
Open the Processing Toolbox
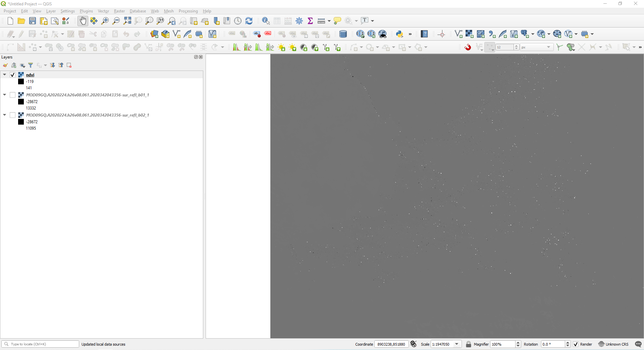(299, 20)
